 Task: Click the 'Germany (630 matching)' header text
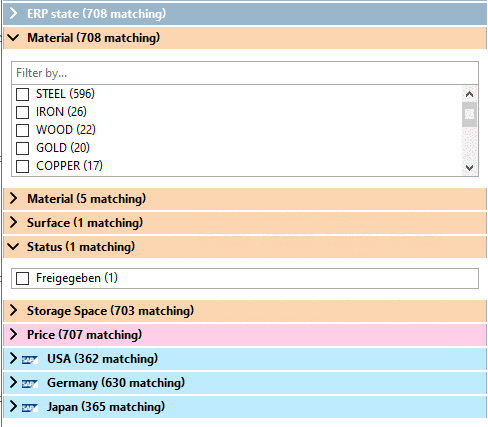(x=116, y=383)
